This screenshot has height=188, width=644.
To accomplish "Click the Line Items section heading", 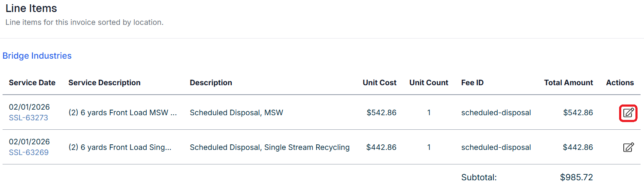I will point(31,8).
